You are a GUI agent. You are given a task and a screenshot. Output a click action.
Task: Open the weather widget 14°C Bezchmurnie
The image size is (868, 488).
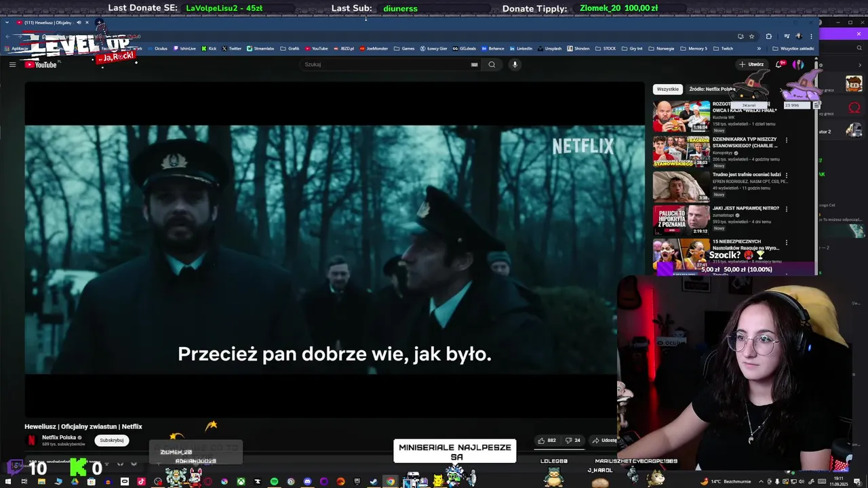727,481
